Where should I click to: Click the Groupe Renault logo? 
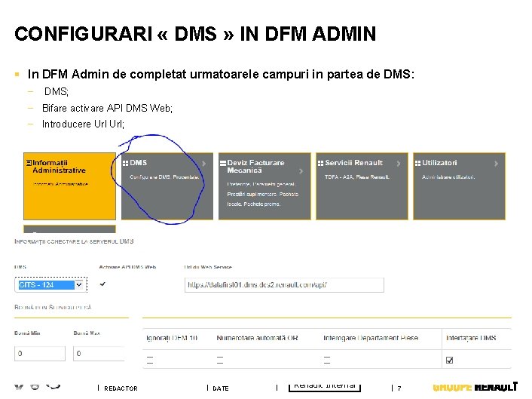(475, 387)
